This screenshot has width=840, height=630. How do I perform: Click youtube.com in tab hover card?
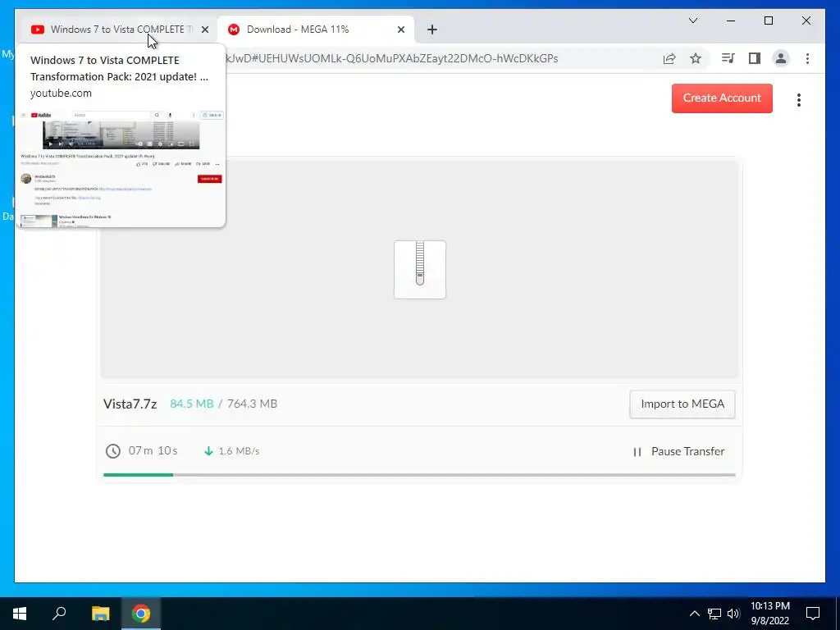[x=61, y=94]
